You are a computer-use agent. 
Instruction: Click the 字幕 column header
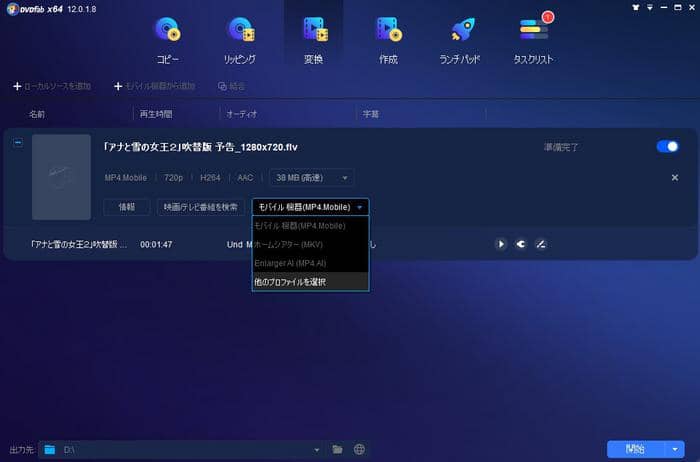371,114
